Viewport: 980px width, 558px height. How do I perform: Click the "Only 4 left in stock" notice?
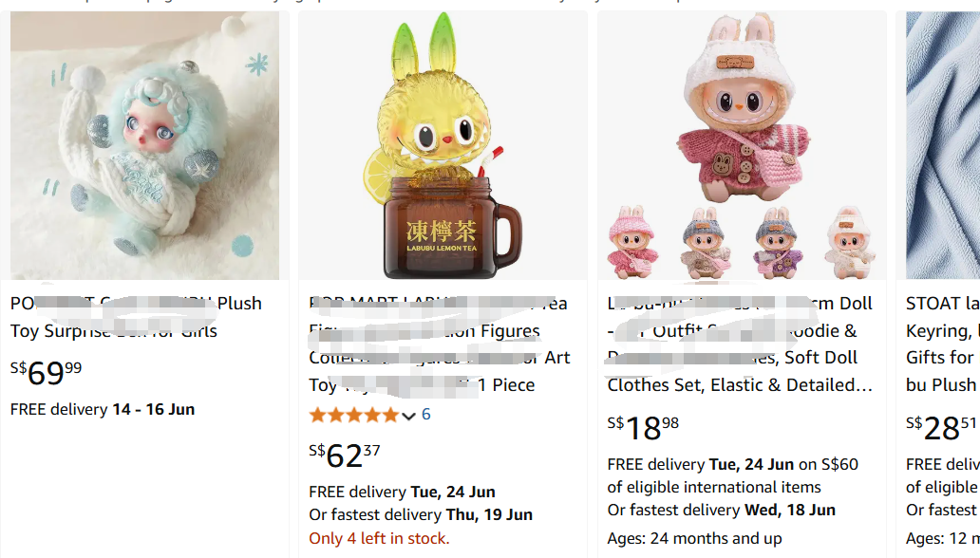379,538
